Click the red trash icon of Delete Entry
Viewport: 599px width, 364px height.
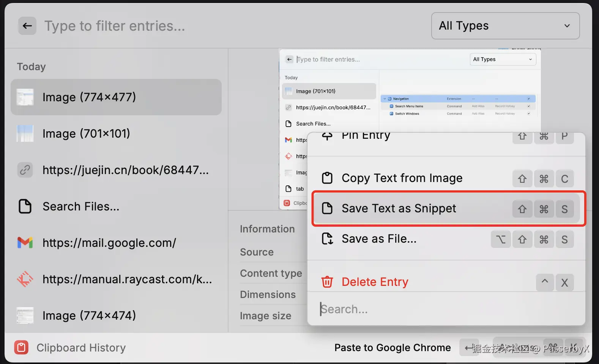[x=327, y=282]
